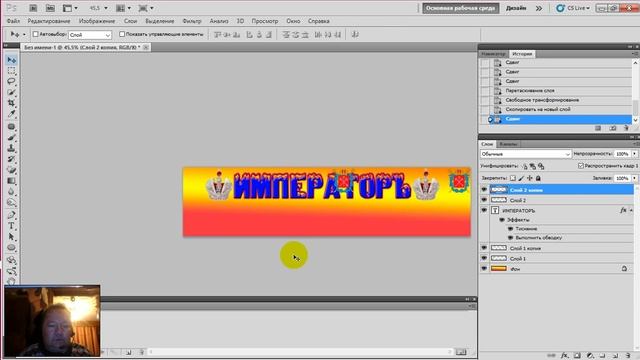The image size is (640, 360).
Task: Launch Adobe Bridge from top bar
Action: pyautogui.click(x=33, y=8)
